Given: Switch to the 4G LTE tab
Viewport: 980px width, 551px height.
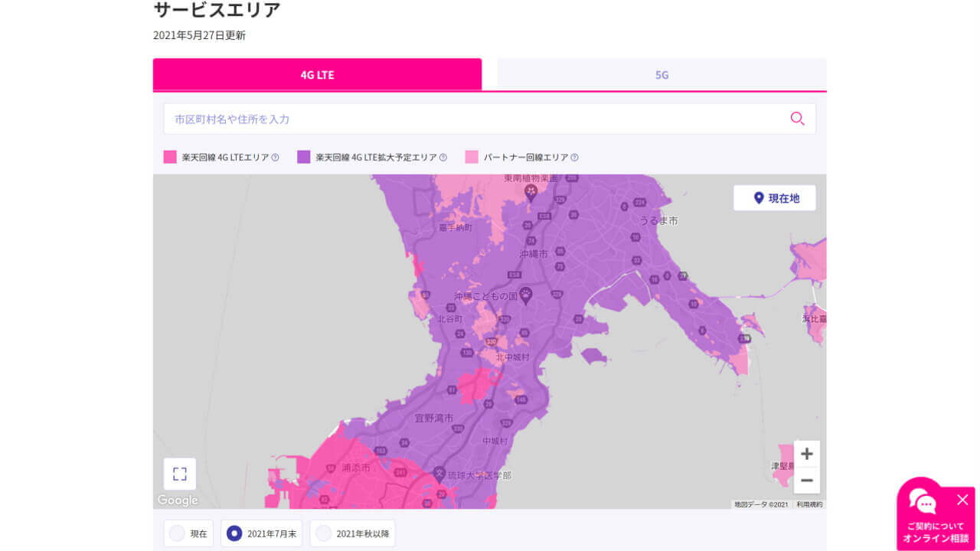Looking at the screenshot, I should click(317, 74).
